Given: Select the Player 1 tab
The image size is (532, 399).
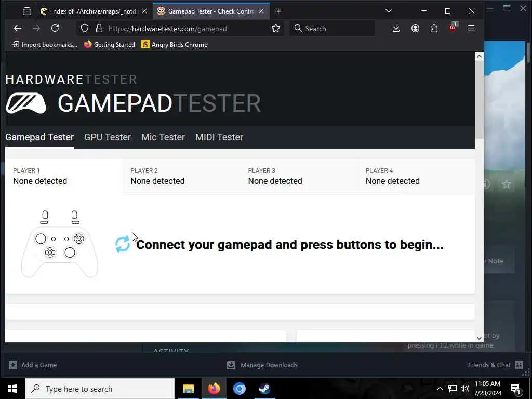Looking at the screenshot, I should [x=64, y=176].
